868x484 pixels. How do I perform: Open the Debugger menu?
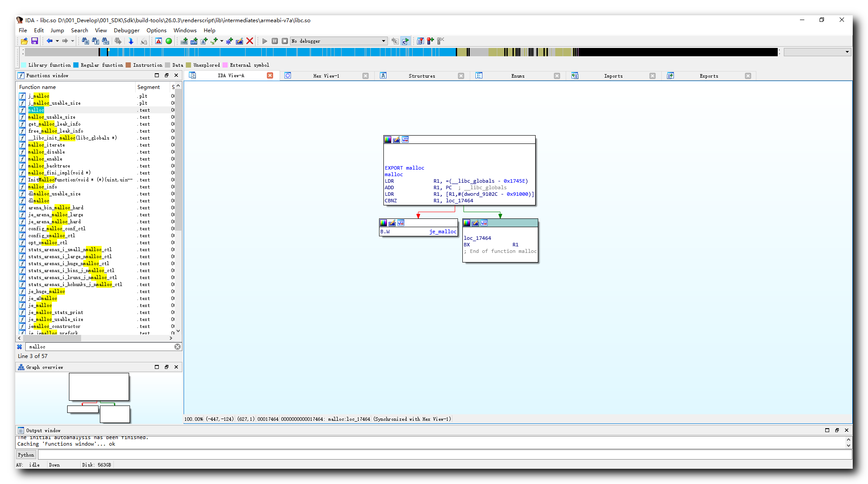tap(126, 31)
